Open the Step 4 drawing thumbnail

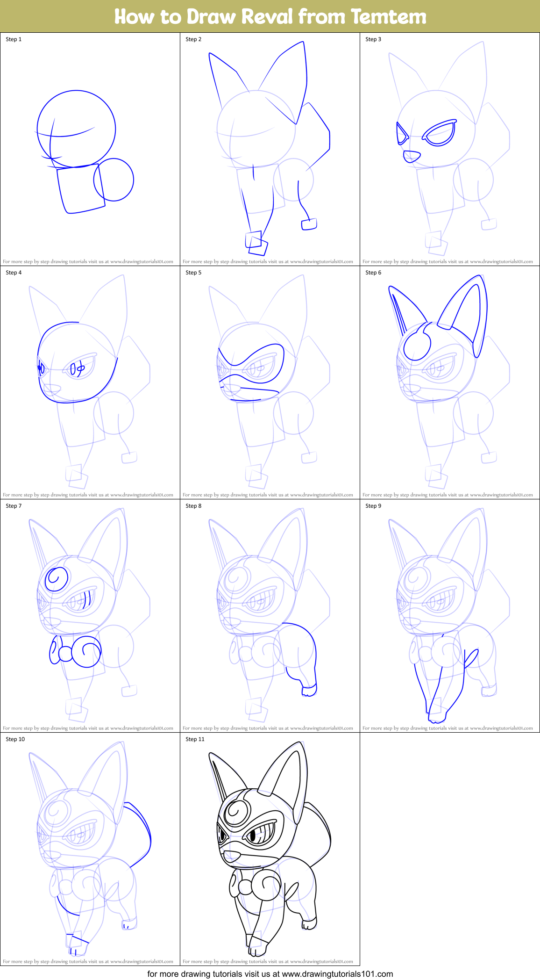90,382
